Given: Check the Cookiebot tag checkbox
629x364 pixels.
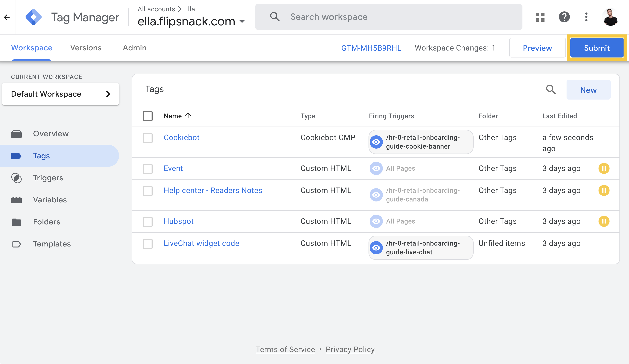Looking at the screenshot, I should 148,138.
